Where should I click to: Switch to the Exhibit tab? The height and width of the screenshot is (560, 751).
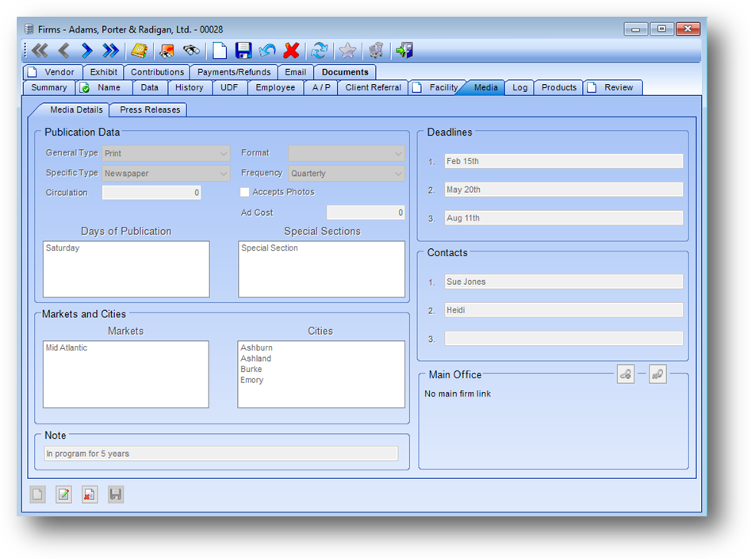coord(103,72)
